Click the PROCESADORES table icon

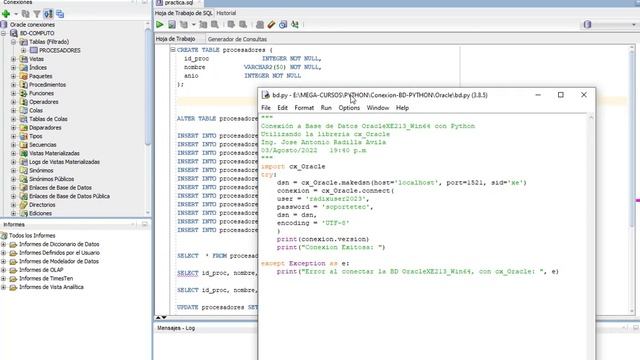pos(33,50)
